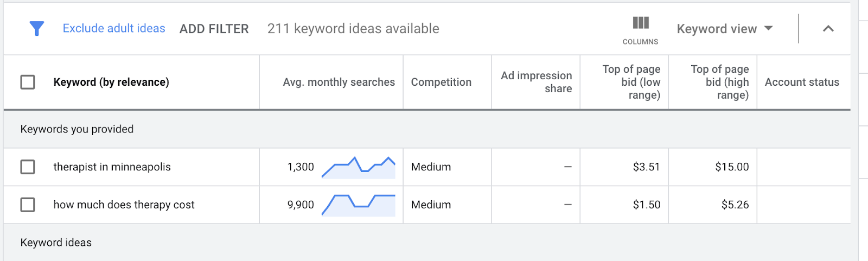Click the Competition column header

point(441,82)
